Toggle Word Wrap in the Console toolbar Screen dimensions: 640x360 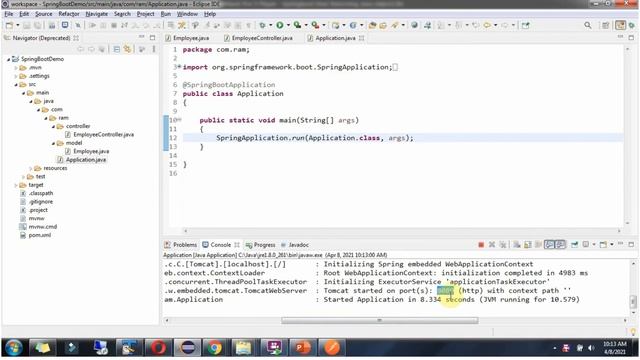point(539,244)
